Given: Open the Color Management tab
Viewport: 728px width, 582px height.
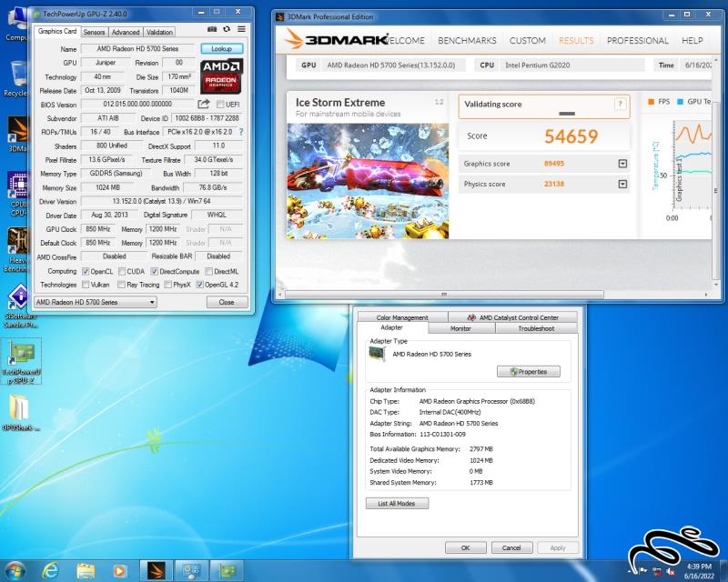Looking at the screenshot, I should click(x=402, y=317).
